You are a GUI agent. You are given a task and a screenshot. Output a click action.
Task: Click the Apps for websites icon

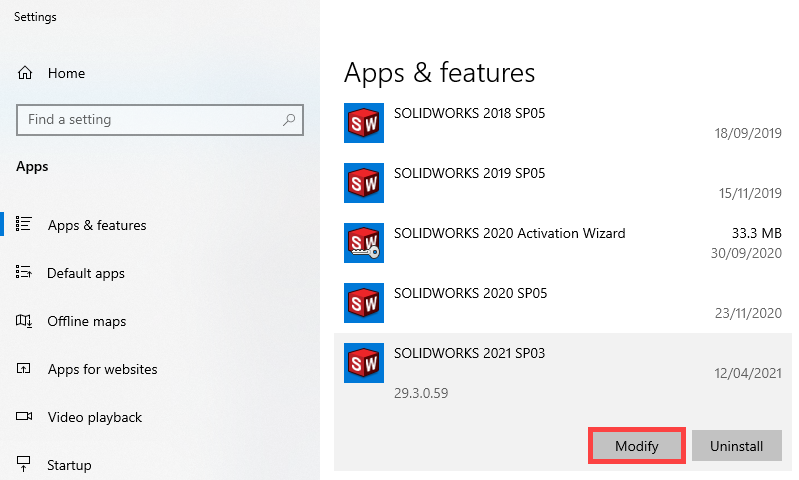click(x=24, y=368)
